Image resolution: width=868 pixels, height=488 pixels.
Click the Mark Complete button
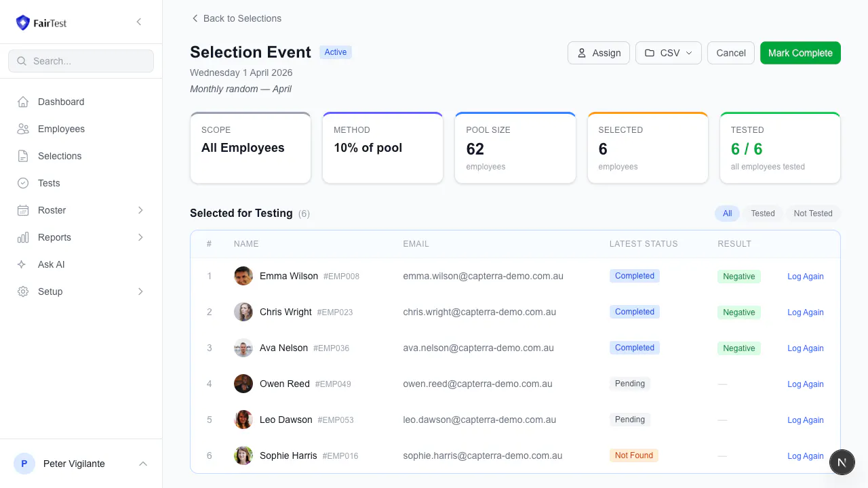(800, 53)
